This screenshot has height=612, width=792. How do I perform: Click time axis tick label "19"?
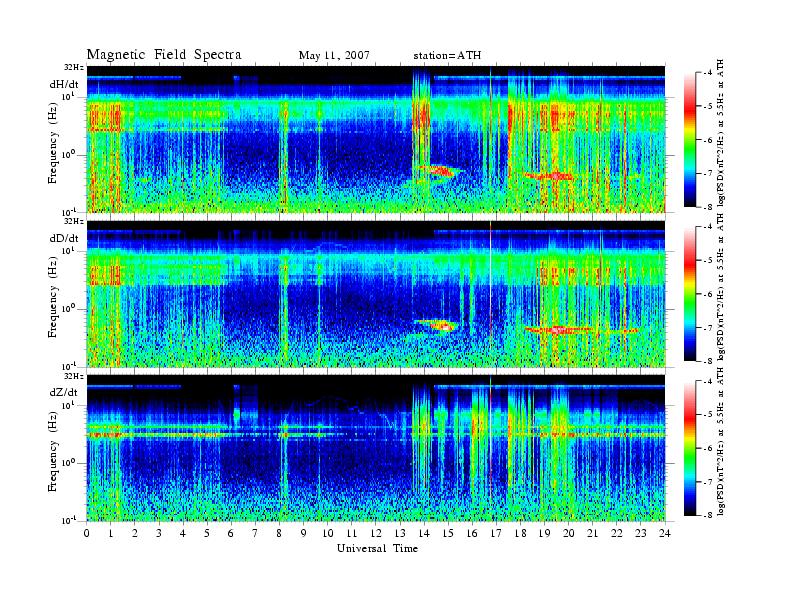[544, 534]
